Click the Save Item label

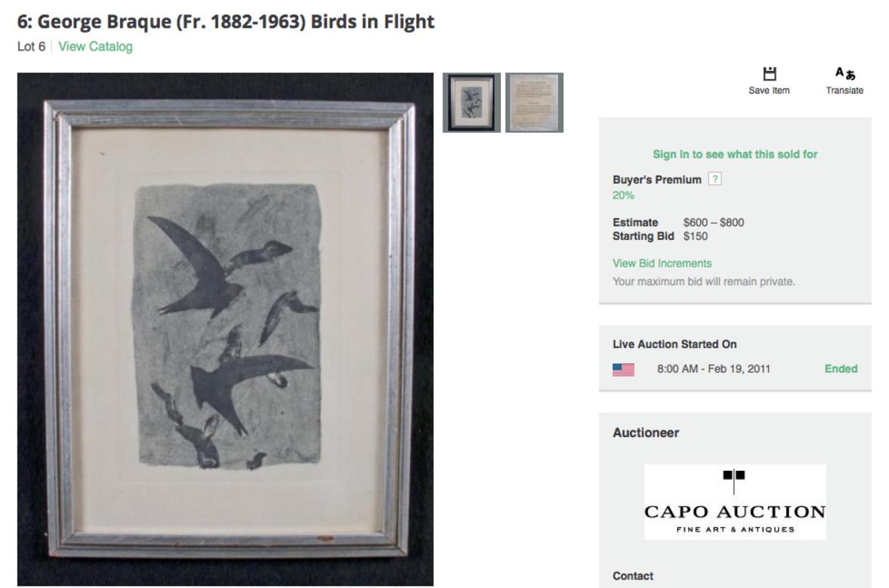769,91
